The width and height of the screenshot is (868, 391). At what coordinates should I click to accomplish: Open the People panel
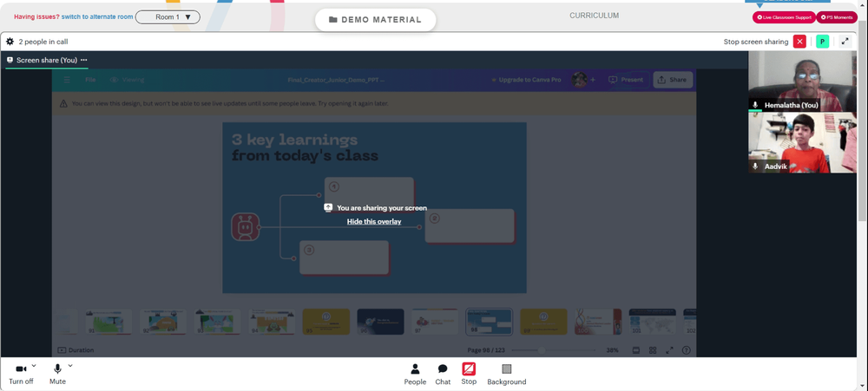[x=415, y=375]
